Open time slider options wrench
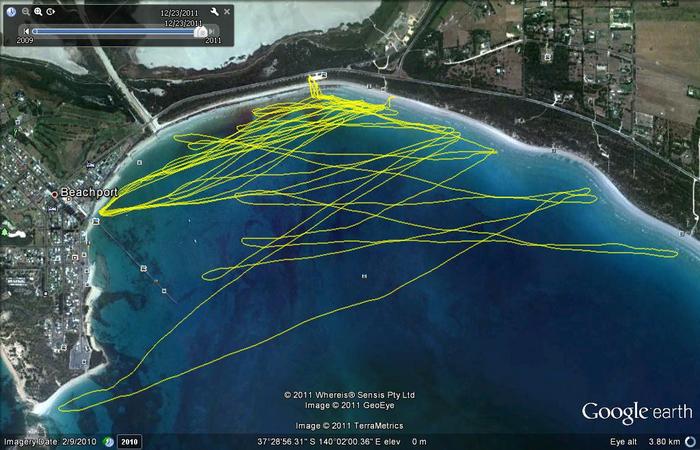Image resolution: width=700 pixels, height=450 pixels. tap(213, 12)
